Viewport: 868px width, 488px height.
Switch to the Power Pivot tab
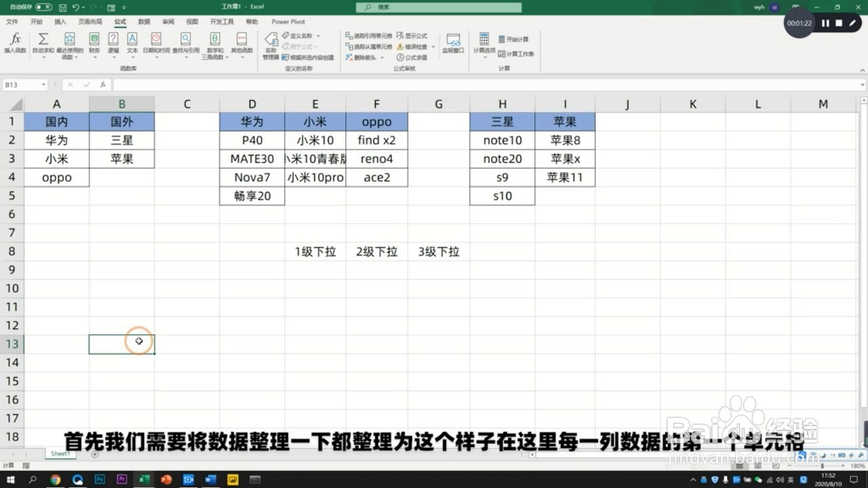(288, 22)
